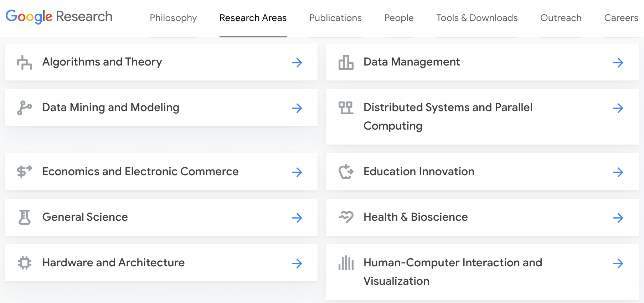Click arrow on Distributed Systems card
The height and width of the screenshot is (303, 644).
point(618,108)
